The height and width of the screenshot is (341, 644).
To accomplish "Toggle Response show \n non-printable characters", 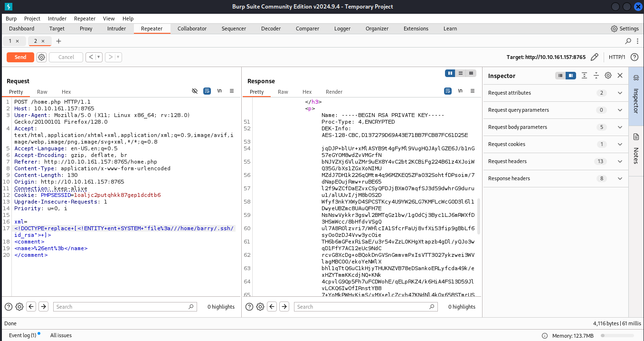I will (x=460, y=91).
